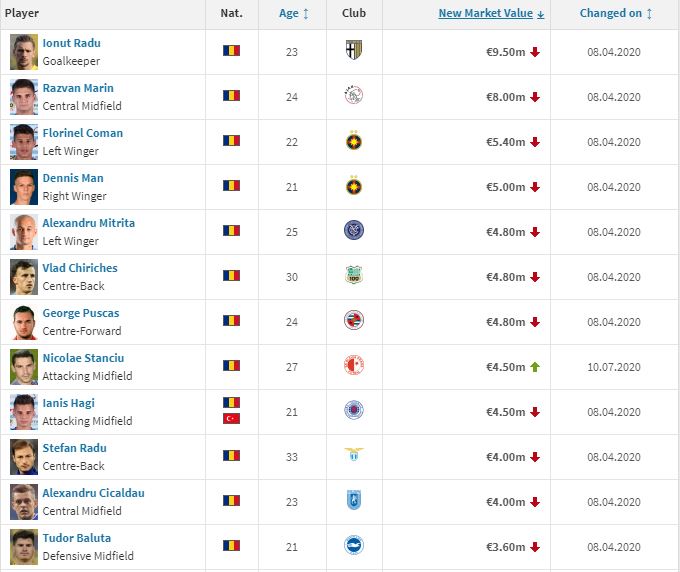Open Ionut Radu player profile link

point(72,43)
